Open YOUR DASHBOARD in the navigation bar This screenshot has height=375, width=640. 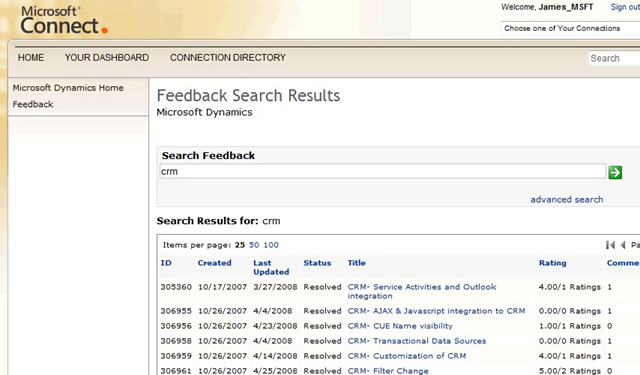[107, 58]
